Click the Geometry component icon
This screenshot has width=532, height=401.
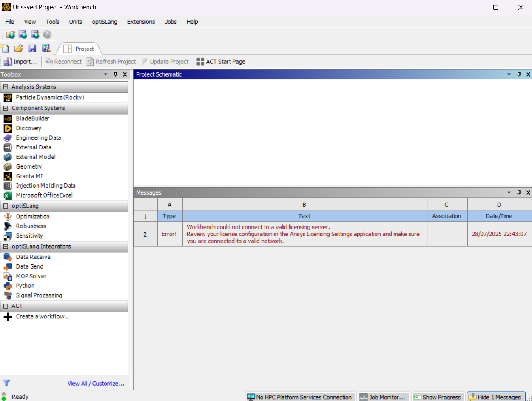pos(8,166)
